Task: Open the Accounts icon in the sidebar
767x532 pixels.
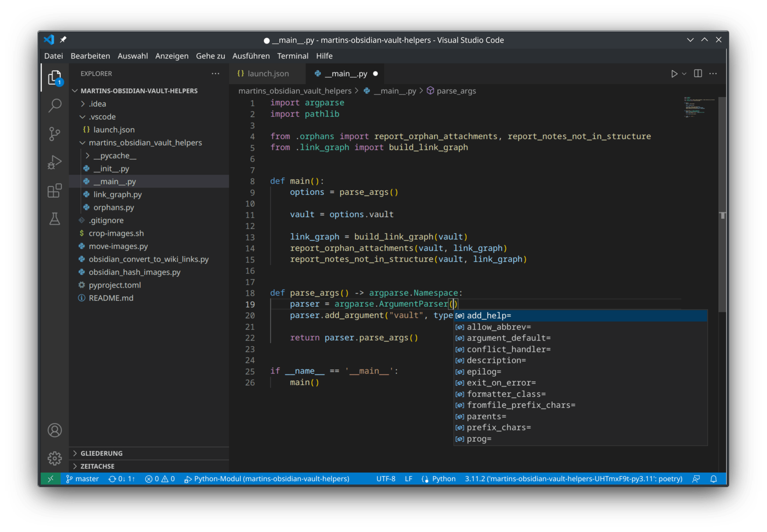Action: [55, 430]
